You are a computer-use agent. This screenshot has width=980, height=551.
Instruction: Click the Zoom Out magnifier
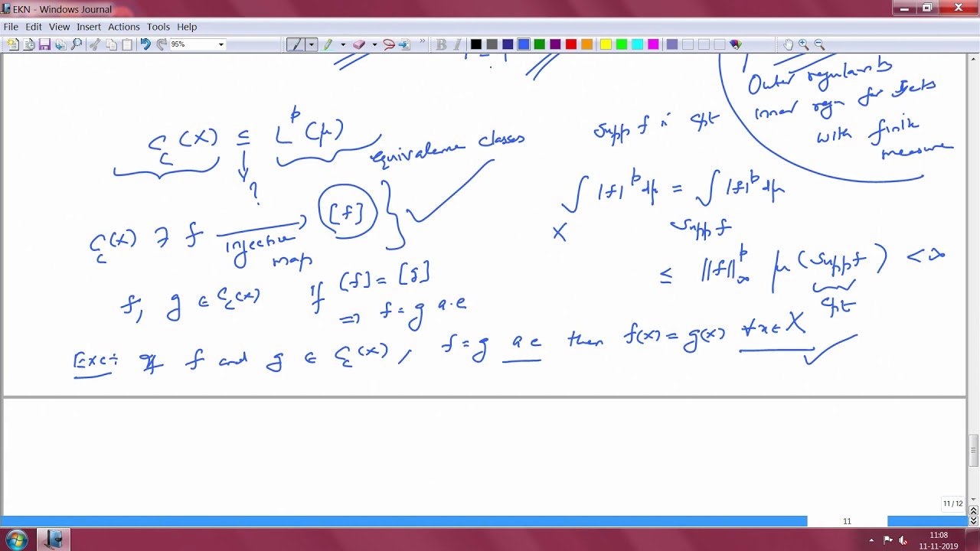[x=820, y=44]
